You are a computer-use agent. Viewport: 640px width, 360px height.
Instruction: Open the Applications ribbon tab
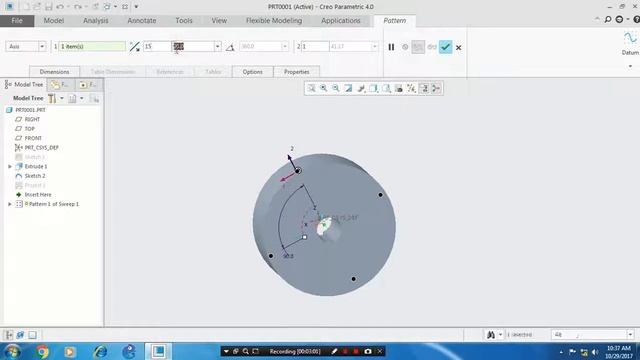click(x=340, y=20)
